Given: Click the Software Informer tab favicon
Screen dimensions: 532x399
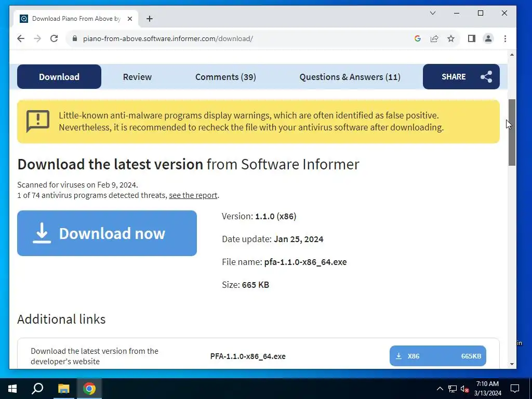Looking at the screenshot, I should pyautogui.click(x=24, y=19).
